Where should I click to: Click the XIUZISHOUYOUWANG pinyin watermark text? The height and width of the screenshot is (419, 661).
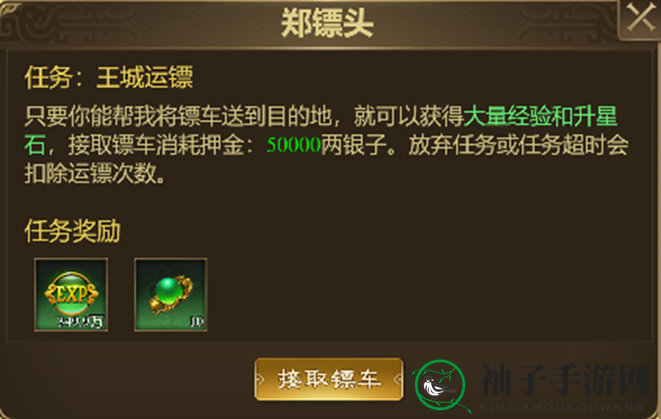click(x=562, y=407)
